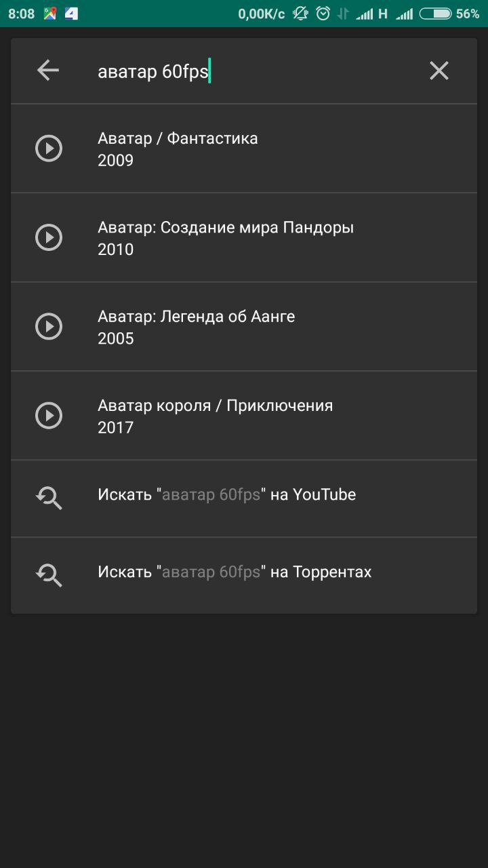Search "аватар 60fps" on Торрентах

pyautogui.click(x=244, y=575)
